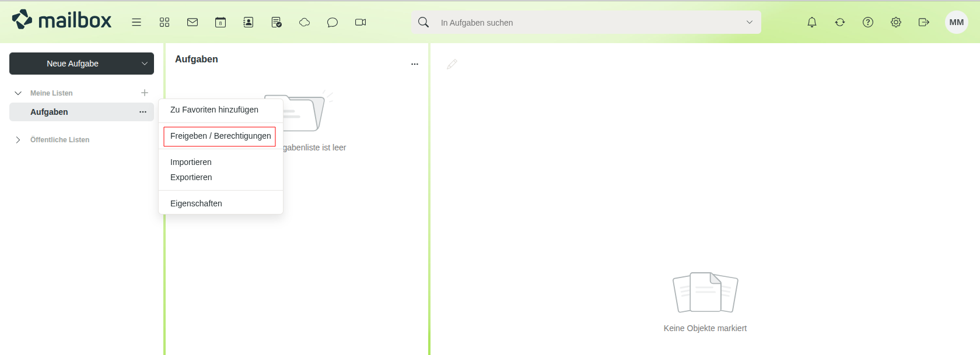Image resolution: width=980 pixels, height=355 pixels.
Task: Click the MM account avatar button
Action: pos(957,22)
